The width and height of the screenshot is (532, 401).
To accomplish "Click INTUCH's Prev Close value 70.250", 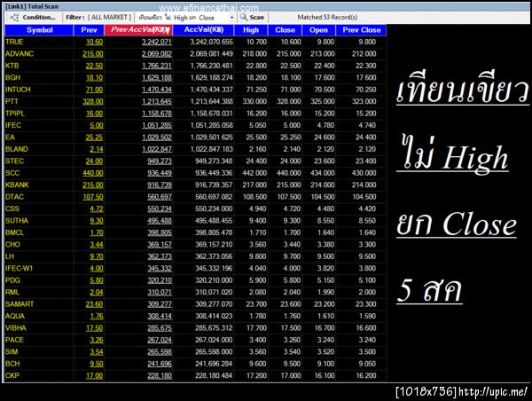I will click(x=365, y=90).
